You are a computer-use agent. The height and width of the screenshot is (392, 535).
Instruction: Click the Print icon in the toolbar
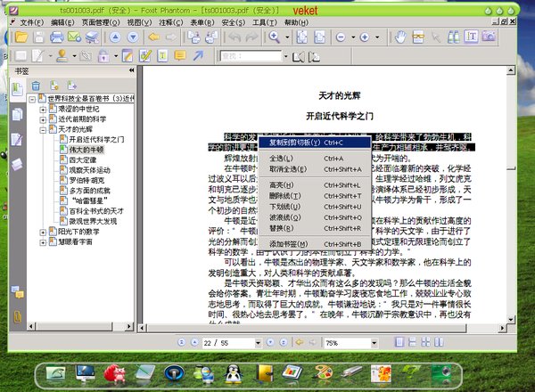coord(57,37)
